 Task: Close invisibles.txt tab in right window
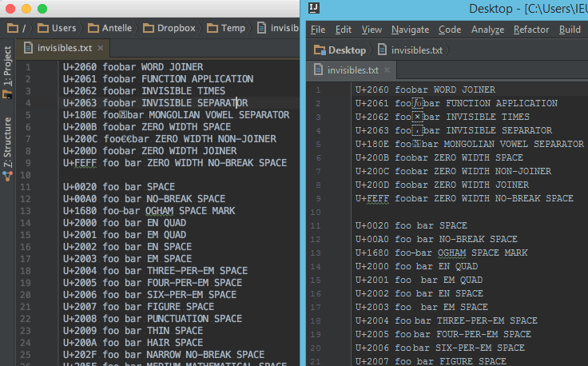pos(387,70)
